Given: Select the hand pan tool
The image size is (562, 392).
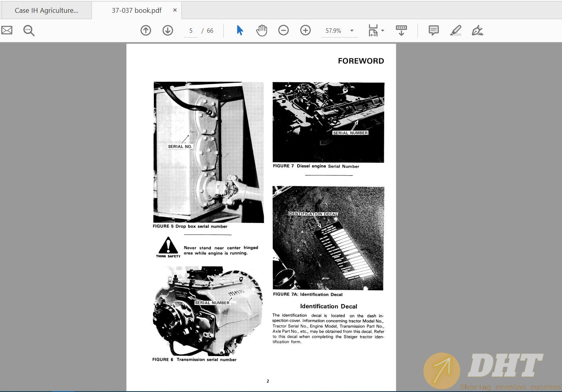Looking at the screenshot, I should [x=262, y=30].
